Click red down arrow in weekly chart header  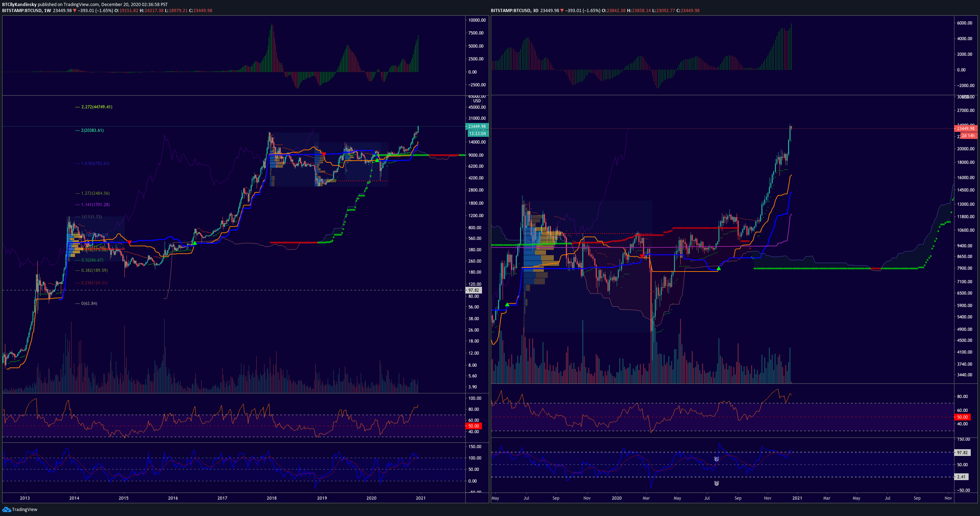(x=75, y=11)
